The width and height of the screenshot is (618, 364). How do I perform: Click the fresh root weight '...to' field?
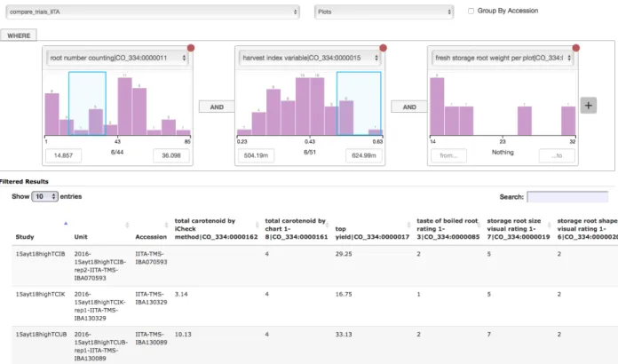point(557,155)
